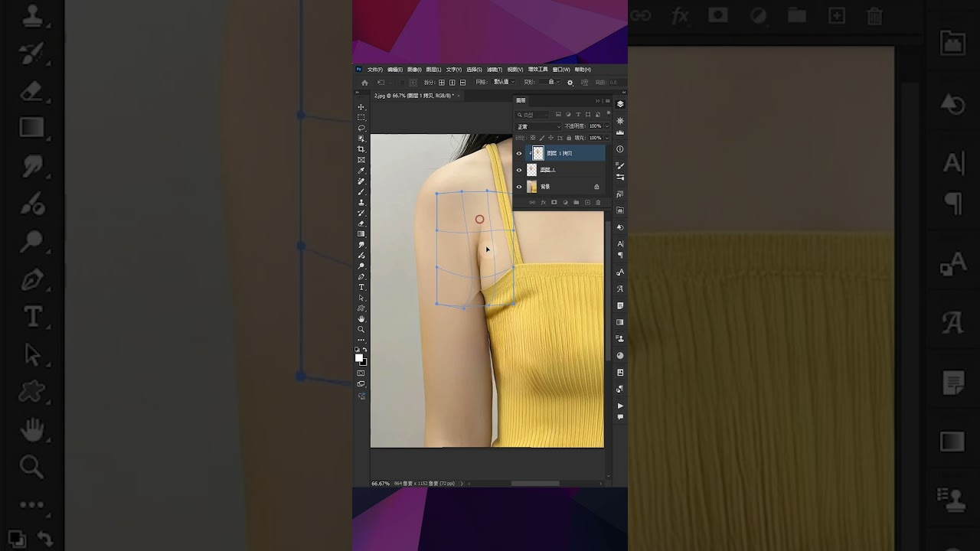Open the fill 100% dropdown arrow

(607, 138)
